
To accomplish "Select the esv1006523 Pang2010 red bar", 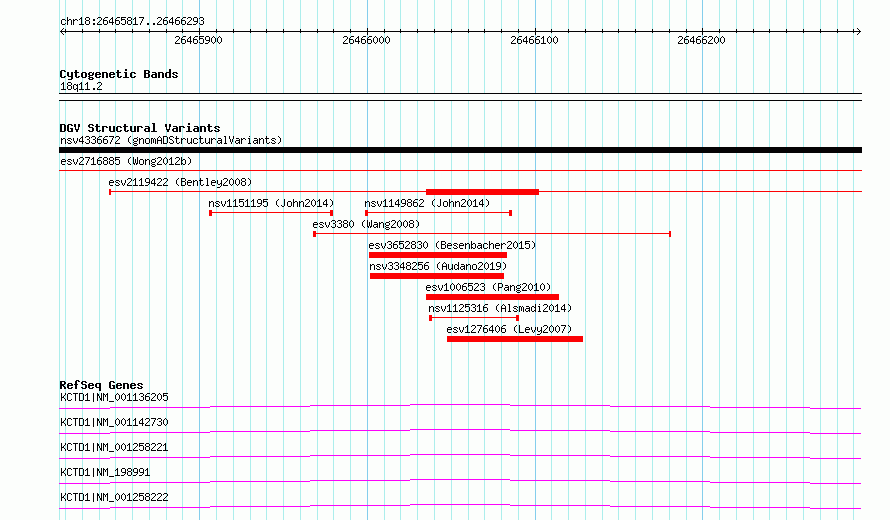I will pos(492,297).
